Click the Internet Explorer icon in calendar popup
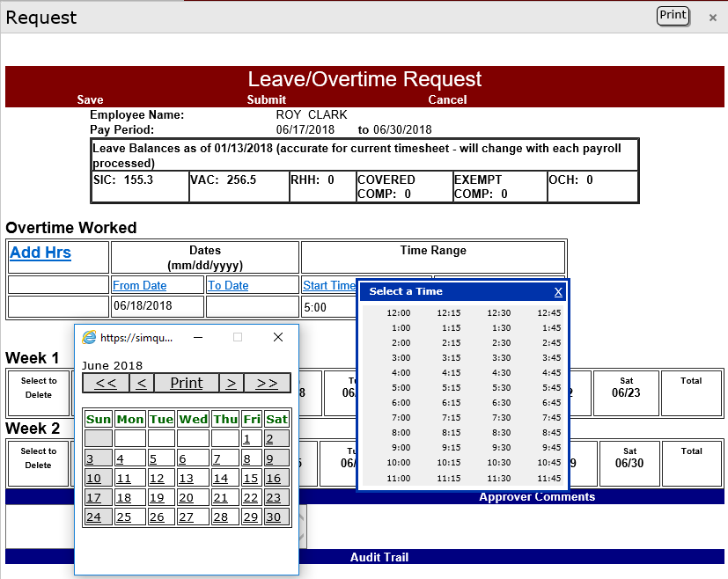728x579 pixels. coord(89,337)
